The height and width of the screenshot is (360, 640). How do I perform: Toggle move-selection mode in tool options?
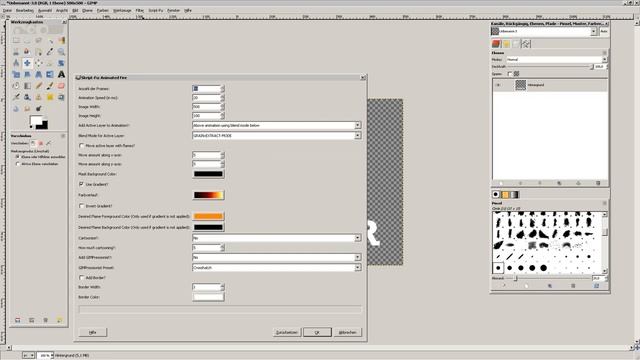click(x=40, y=143)
